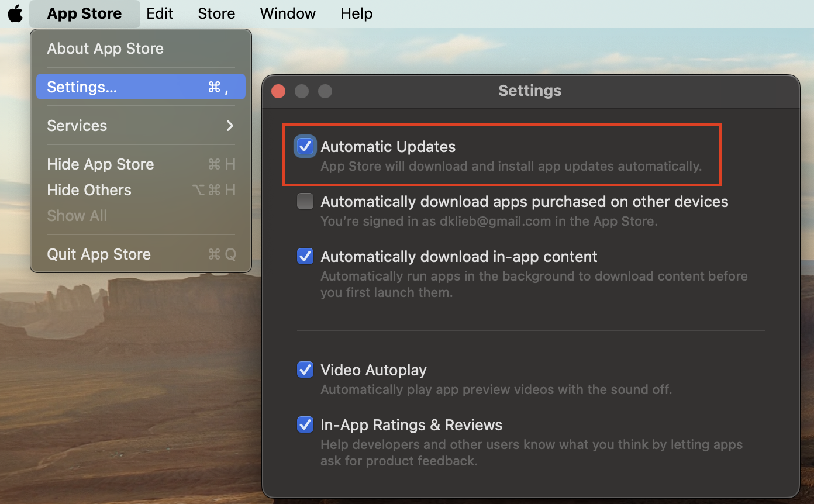Open the Store menu

pos(216,13)
